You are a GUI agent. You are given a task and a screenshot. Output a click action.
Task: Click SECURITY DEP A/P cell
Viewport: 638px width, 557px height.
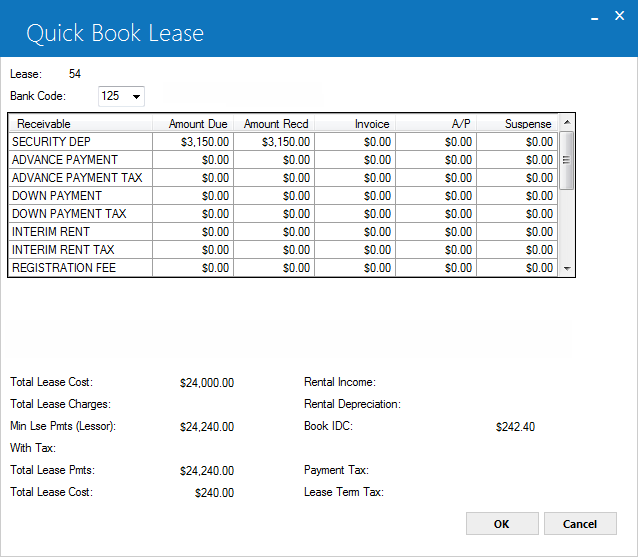click(x=436, y=142)
